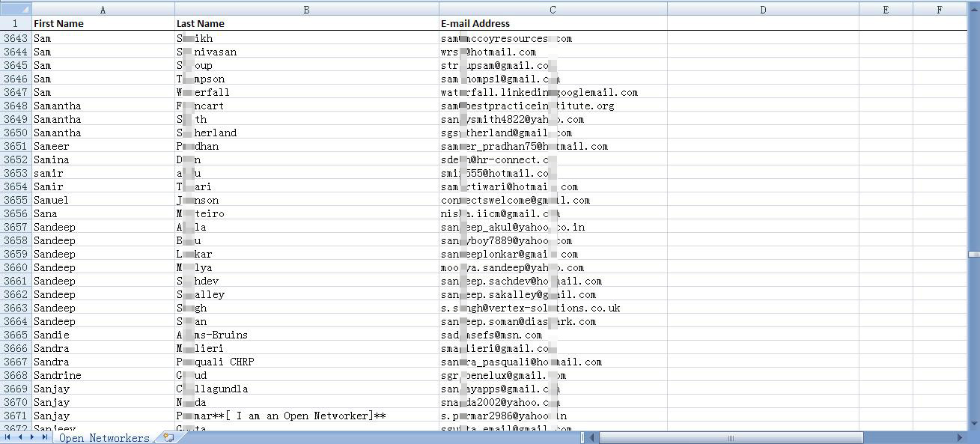Insert a new worksheet via tab icon
Image resolution: width=980 pixels, height=444 pixels.
click(x=168, y=437)
